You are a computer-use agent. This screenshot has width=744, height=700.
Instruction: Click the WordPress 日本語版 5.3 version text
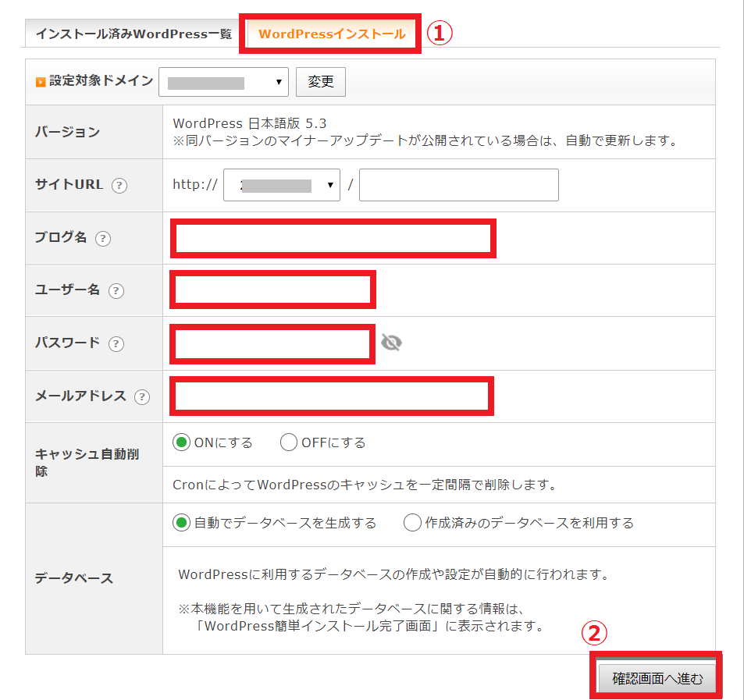point(250,124)
